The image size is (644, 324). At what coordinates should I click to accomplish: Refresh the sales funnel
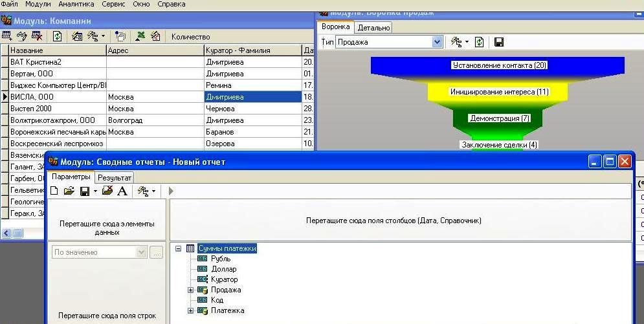pos(480,41)
